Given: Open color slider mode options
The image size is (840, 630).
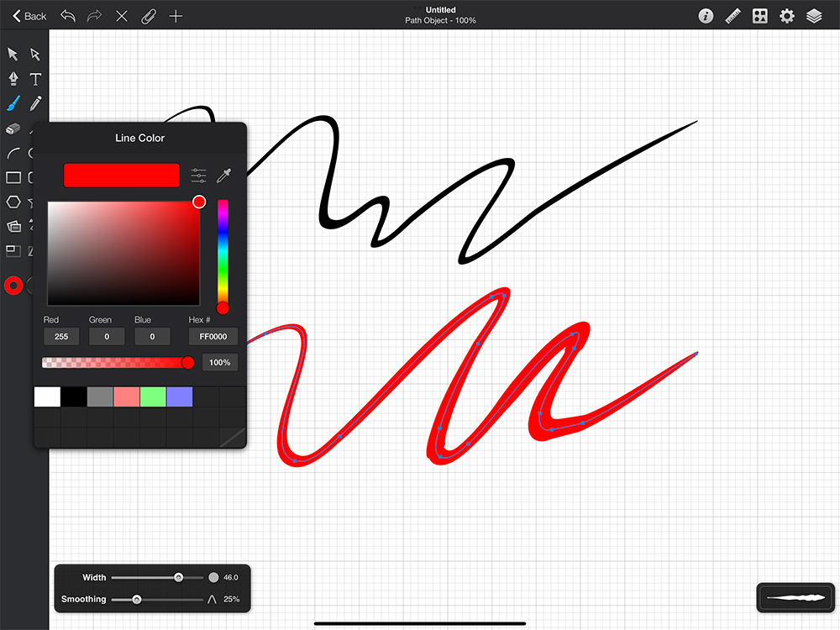Looking at the screenshot, I should [x=198, y=176].
